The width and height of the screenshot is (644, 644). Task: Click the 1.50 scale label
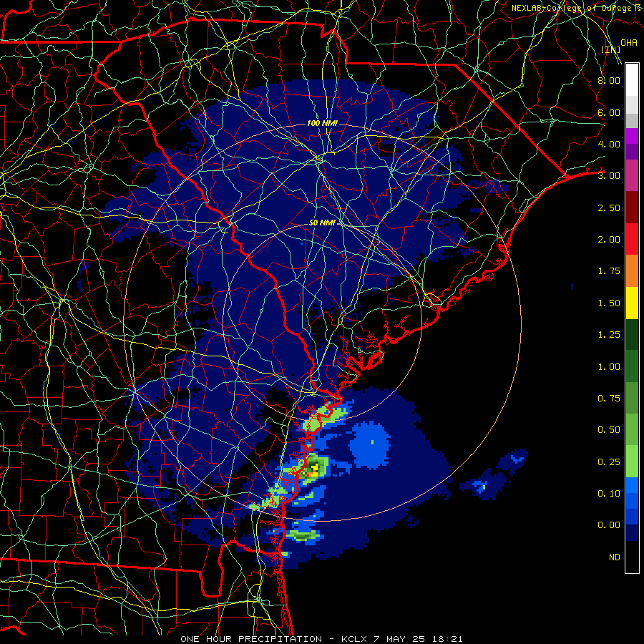click(609, 303)
